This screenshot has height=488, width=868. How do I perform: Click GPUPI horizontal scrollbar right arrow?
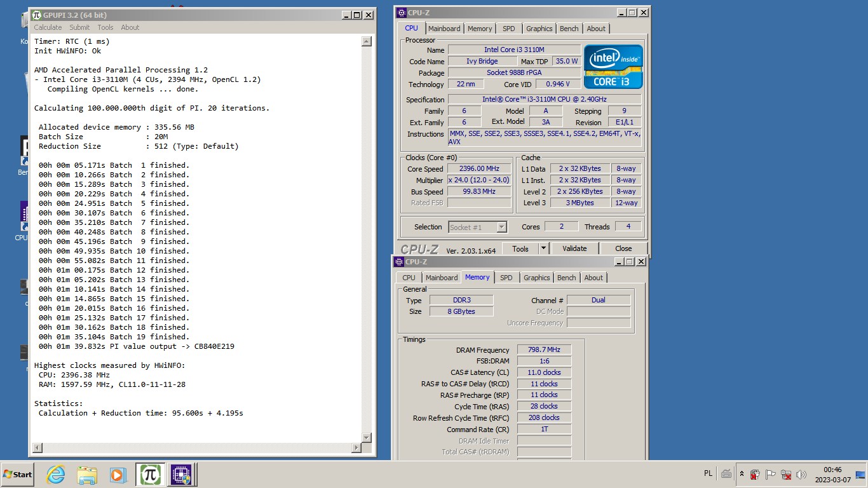click(356, 448)
